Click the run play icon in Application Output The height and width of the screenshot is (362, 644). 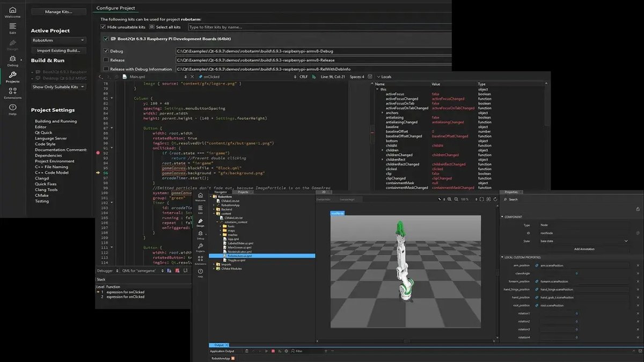click(266, 351)
